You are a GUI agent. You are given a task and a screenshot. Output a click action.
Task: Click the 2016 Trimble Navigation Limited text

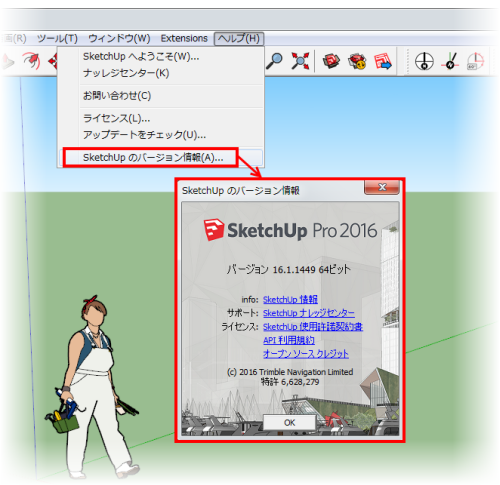click(290, 372)
